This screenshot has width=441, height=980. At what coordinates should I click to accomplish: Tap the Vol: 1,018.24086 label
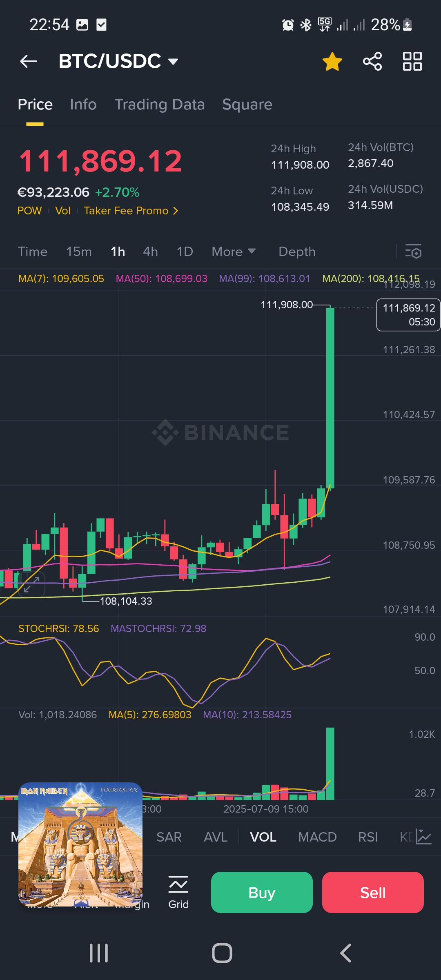pyautogui.click(x=58, y=715)
